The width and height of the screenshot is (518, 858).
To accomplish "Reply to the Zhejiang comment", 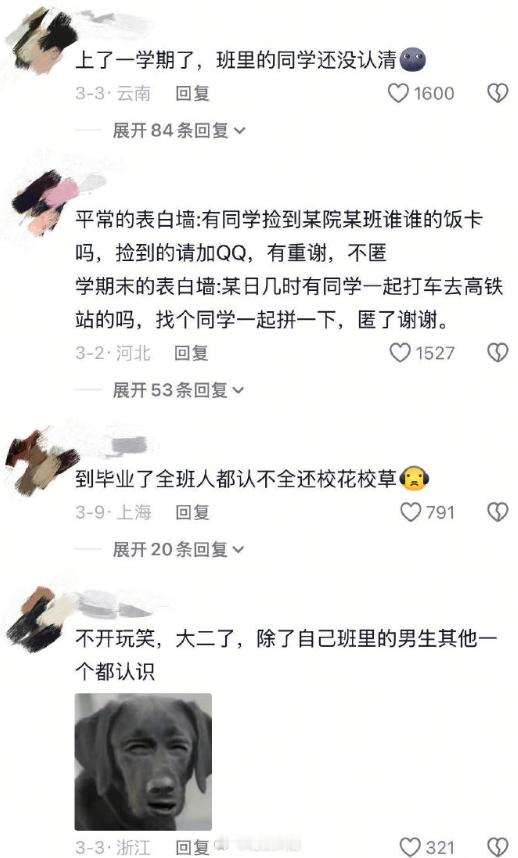I will pyautogui.click(x=192, y=847).
